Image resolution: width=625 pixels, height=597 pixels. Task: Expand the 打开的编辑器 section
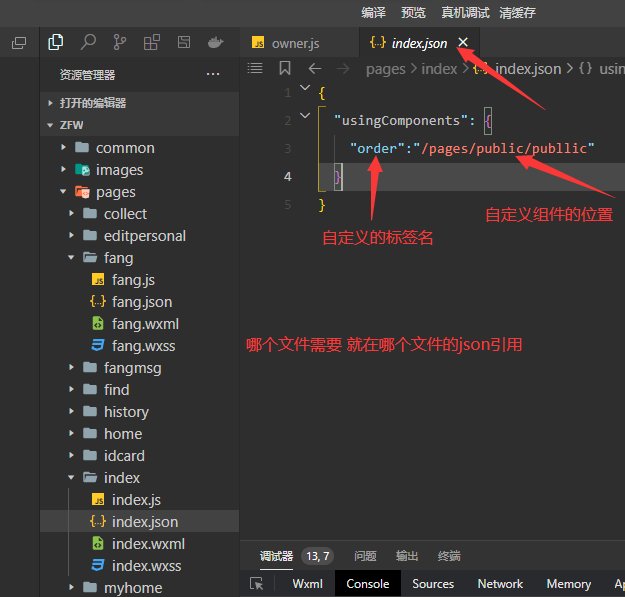pos(51,103)
